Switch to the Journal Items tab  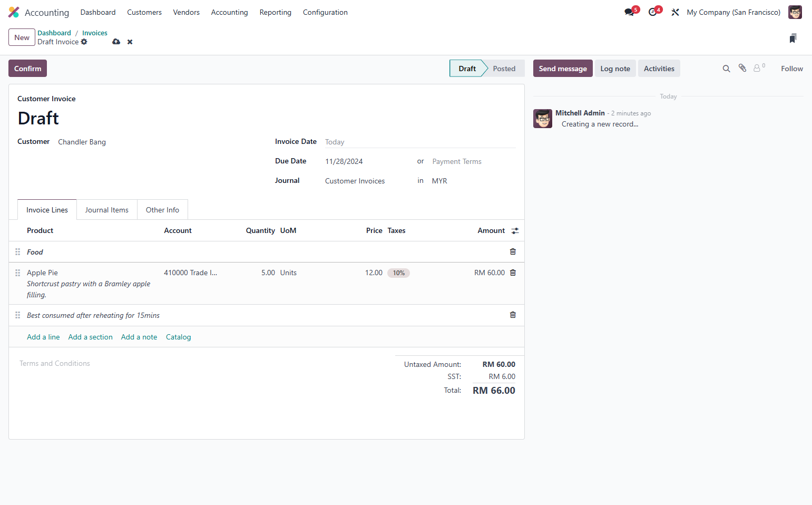[x=107, y=210]
